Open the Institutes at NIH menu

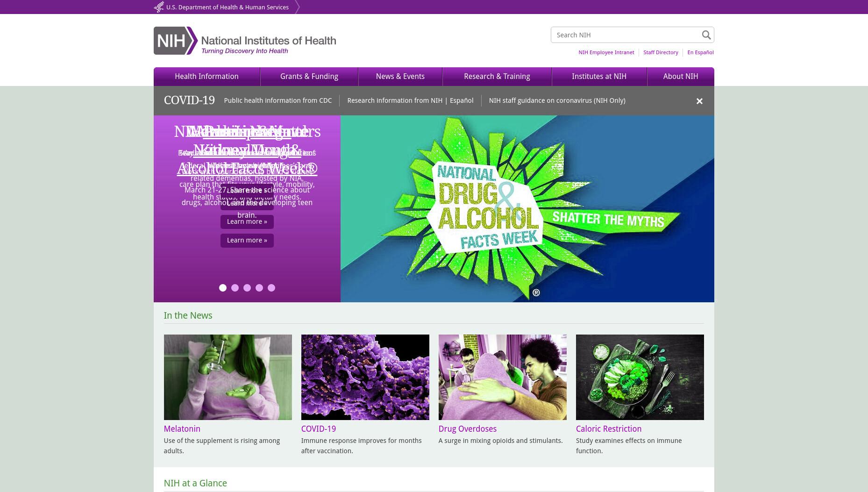(599, 77)
